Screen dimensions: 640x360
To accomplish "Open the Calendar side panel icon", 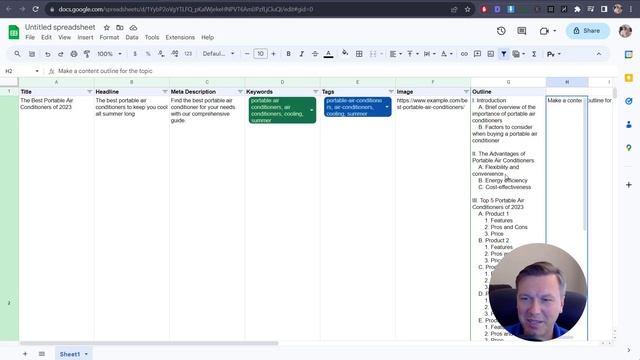I will (629, 54).
